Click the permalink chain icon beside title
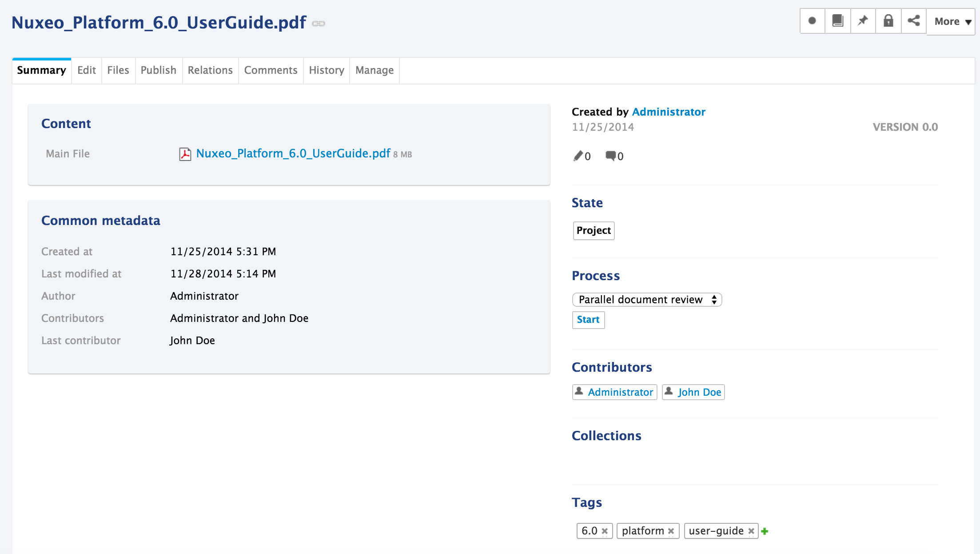980x554 pixels. point(319,24)
